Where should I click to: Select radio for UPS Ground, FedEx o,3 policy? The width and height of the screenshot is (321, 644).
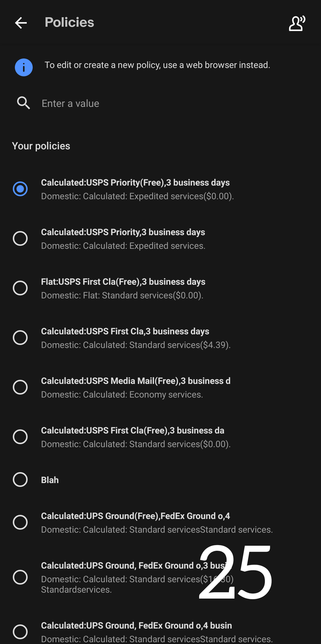[20, 577]
